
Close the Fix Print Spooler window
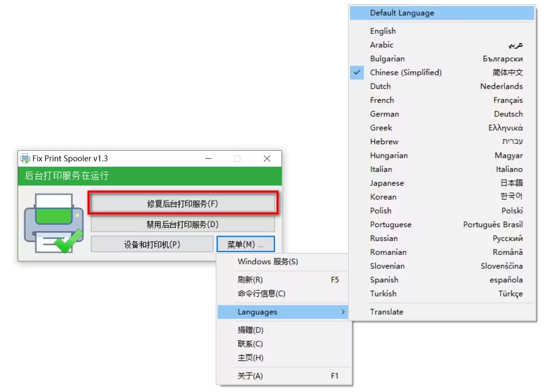[x=267, y=159]
